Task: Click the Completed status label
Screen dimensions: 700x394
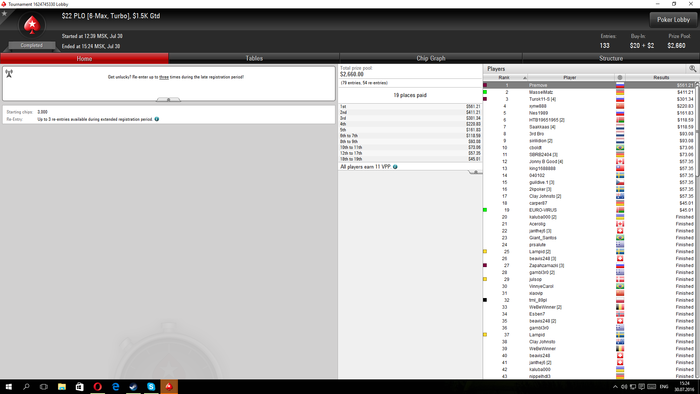Action: point(32,46)
